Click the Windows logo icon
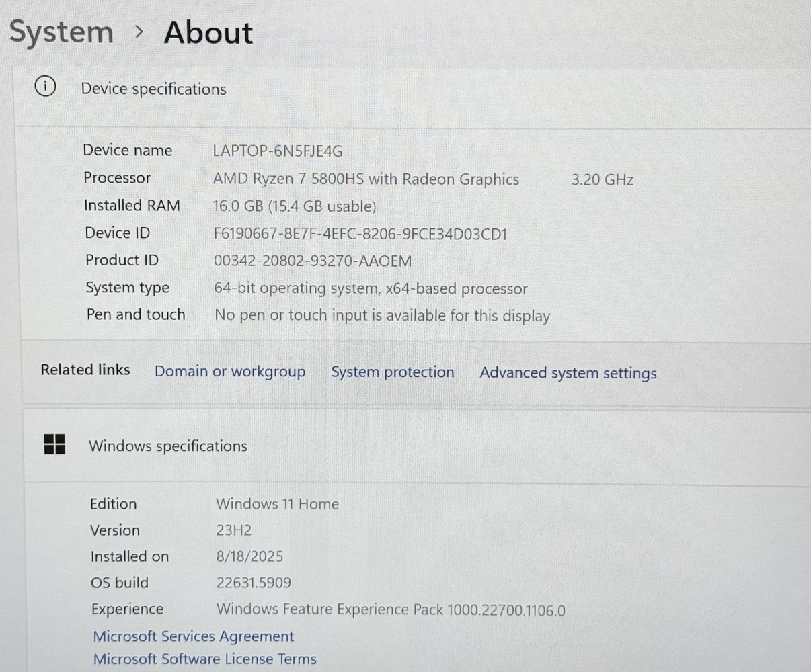Image resolution: width=811 pixels, height=672 pixels. 54,444
